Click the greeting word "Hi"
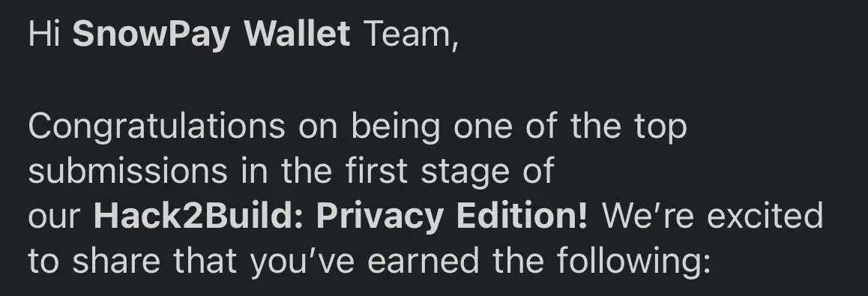 pos(44,33)
